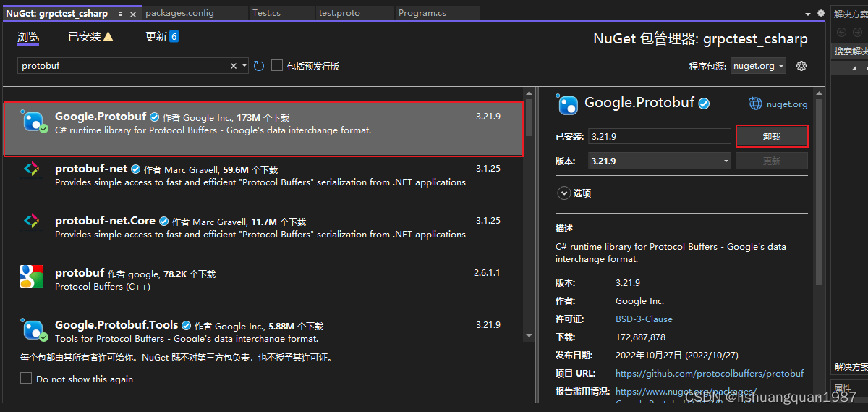The width and height of the screenshot is (868, 412).
Task: Open package source settings gear icon
Action: [x=801, y=66]
